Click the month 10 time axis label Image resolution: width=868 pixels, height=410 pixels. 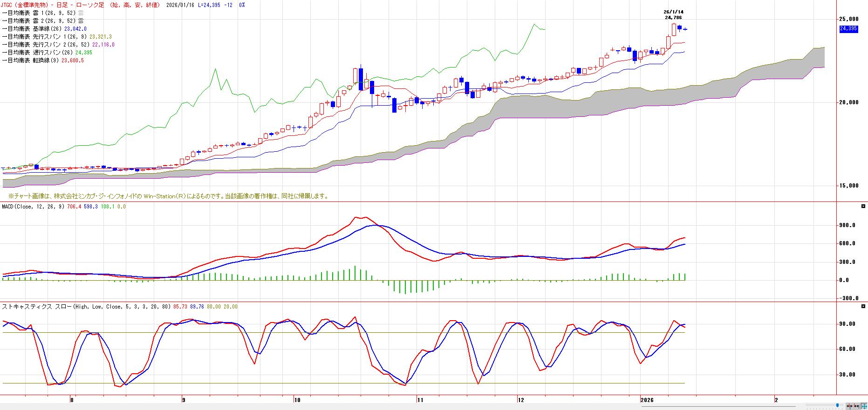[297, 400]
